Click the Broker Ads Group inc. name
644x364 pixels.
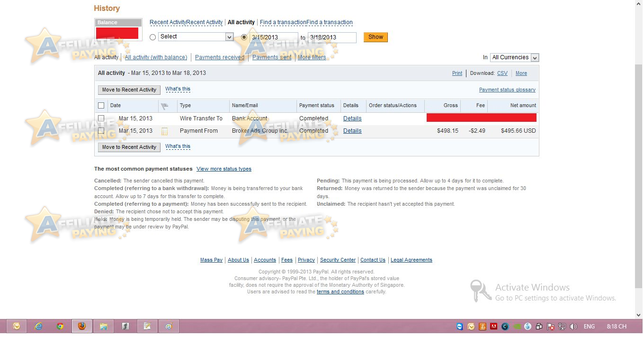(260, 131)
